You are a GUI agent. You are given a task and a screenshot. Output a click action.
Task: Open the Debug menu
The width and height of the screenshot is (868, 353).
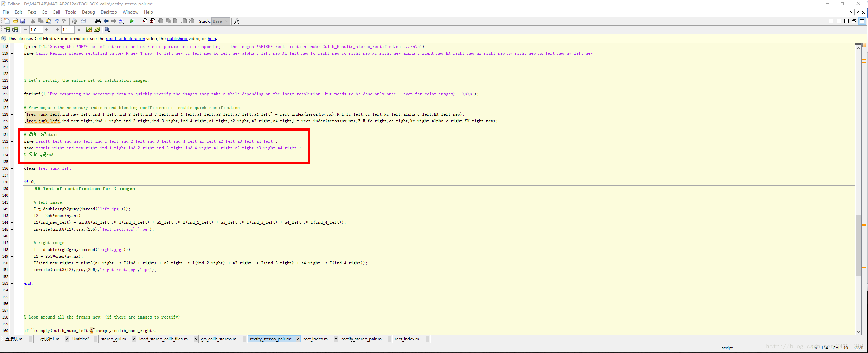tap(88, 12)
